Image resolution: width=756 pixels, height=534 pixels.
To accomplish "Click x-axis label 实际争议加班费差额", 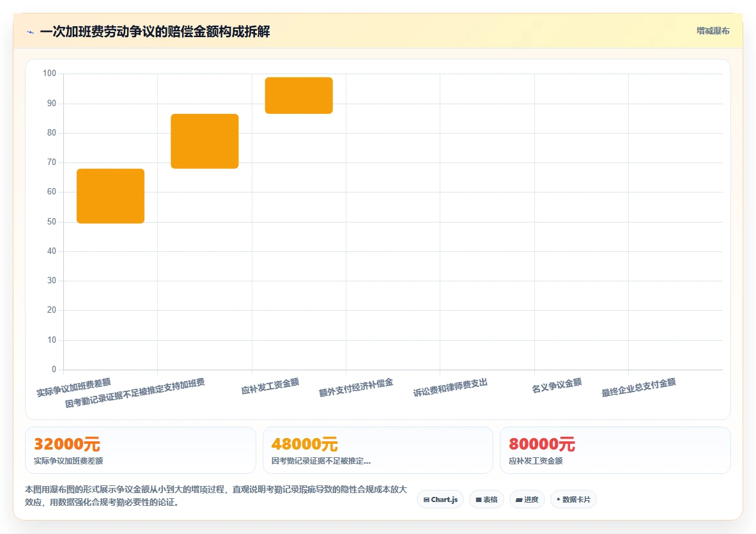I will [73, 388].
